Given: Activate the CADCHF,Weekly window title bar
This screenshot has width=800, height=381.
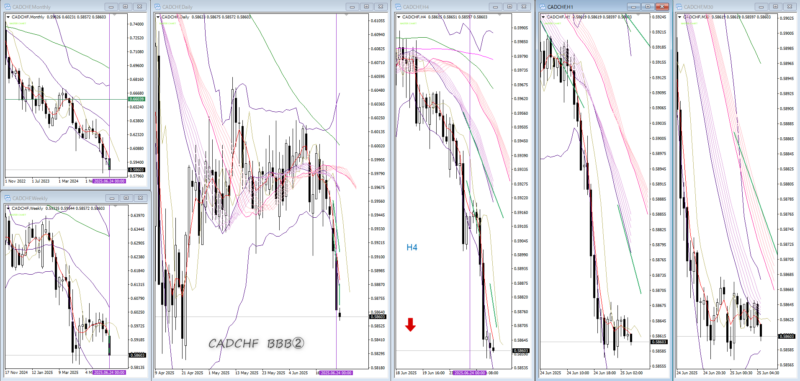Looking at the screenshot, I should coord(76,198).
